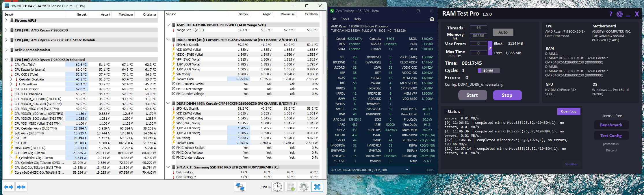This screenshot has height=195, width=644.
Task: Click the chip icon beside DDR5 DIMM [#1] heading
Action: pos(174,40)
